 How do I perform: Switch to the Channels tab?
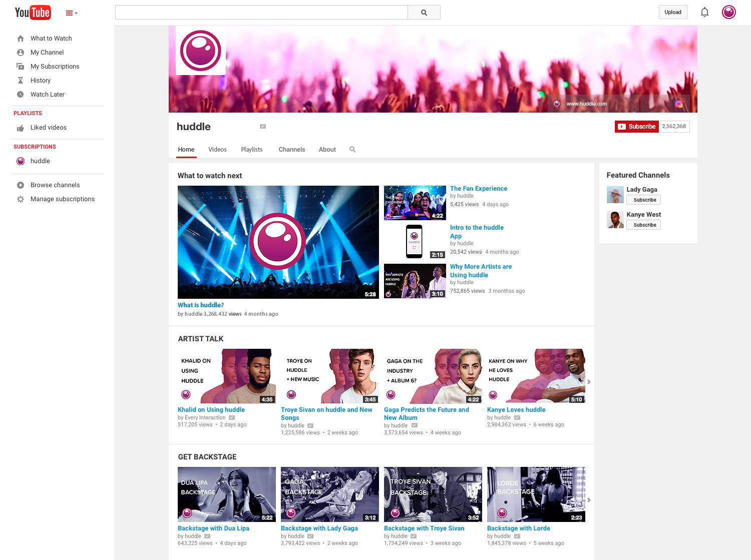[292, 150]
